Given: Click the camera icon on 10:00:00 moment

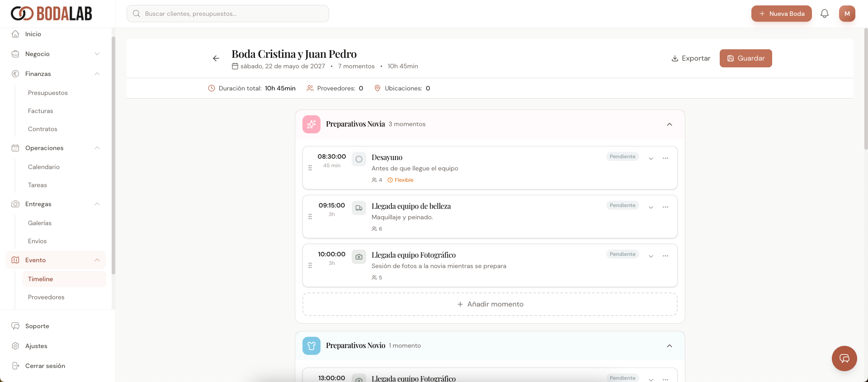Looking at the screenshot, I should pyautogui.click(x=359, y=257).
